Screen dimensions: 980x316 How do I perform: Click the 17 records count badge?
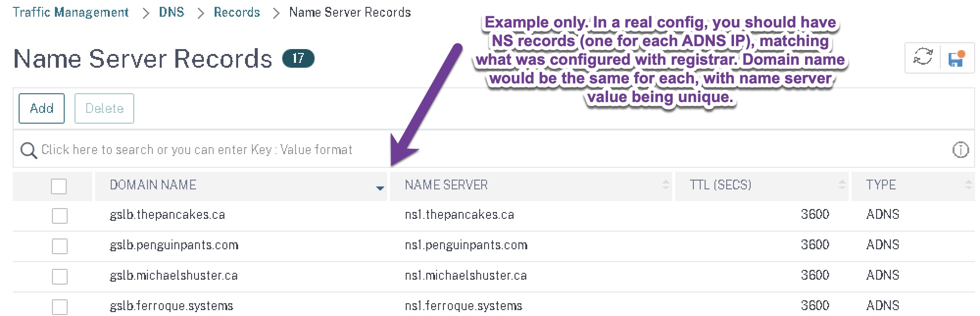[298, 58]
